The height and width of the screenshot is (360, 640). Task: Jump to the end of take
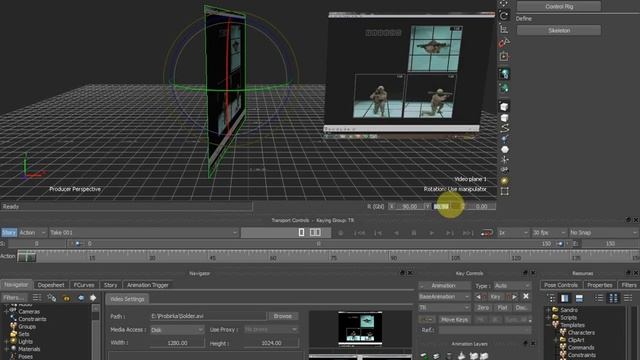468,233
